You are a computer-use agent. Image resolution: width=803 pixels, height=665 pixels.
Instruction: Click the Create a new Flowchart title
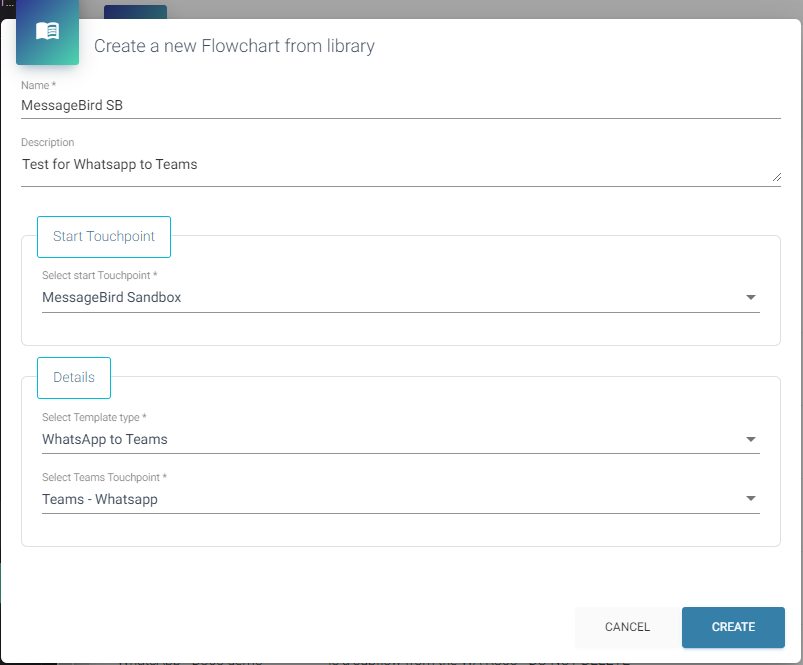pos(234,46)
